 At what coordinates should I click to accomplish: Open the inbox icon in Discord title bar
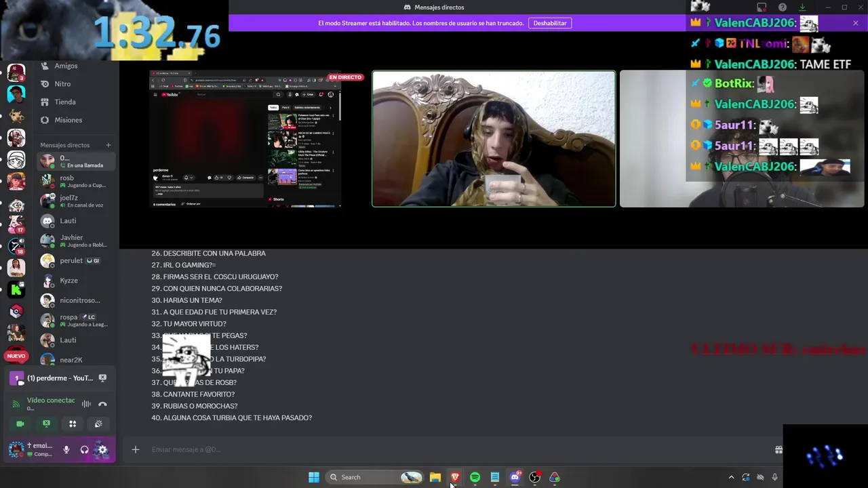[762, 7]
